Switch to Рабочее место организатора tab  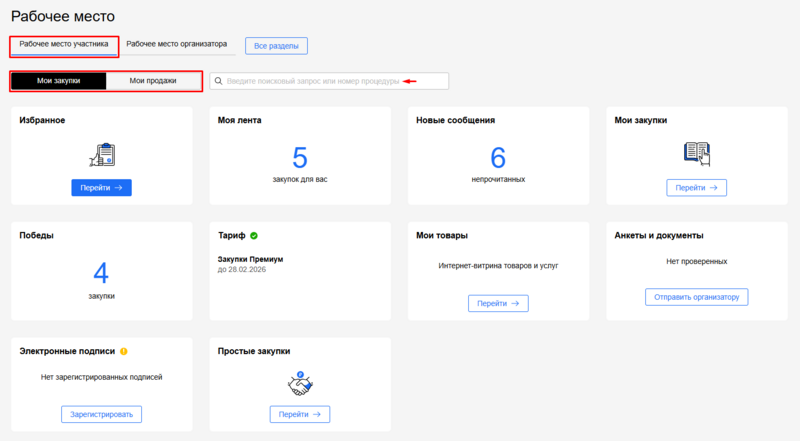[x=177, y=44]
